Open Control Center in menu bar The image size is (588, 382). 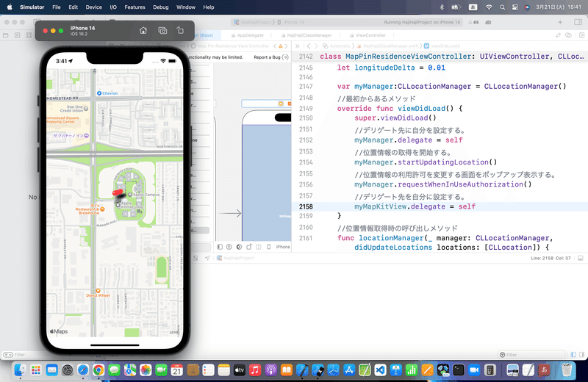[x=515, y=7]
